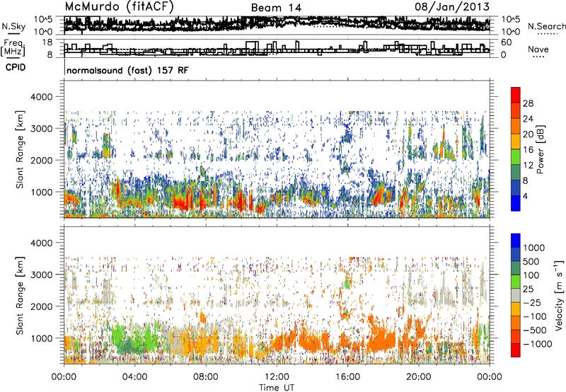This screenshot has width=566, height=392.
Task: Click the '08:00' time tick label
Action: tap(206, 377)
